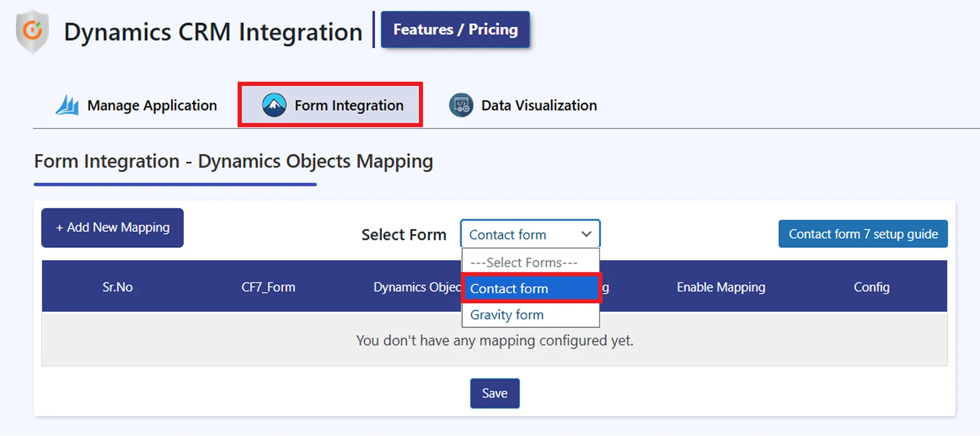Click the Select Form label
980x436 pixels.
(404, 235)
